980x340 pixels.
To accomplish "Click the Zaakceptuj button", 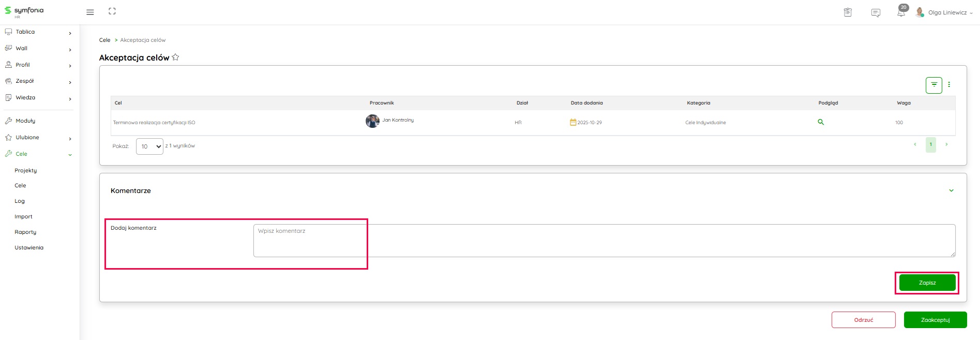I will [x=935, y=320].
